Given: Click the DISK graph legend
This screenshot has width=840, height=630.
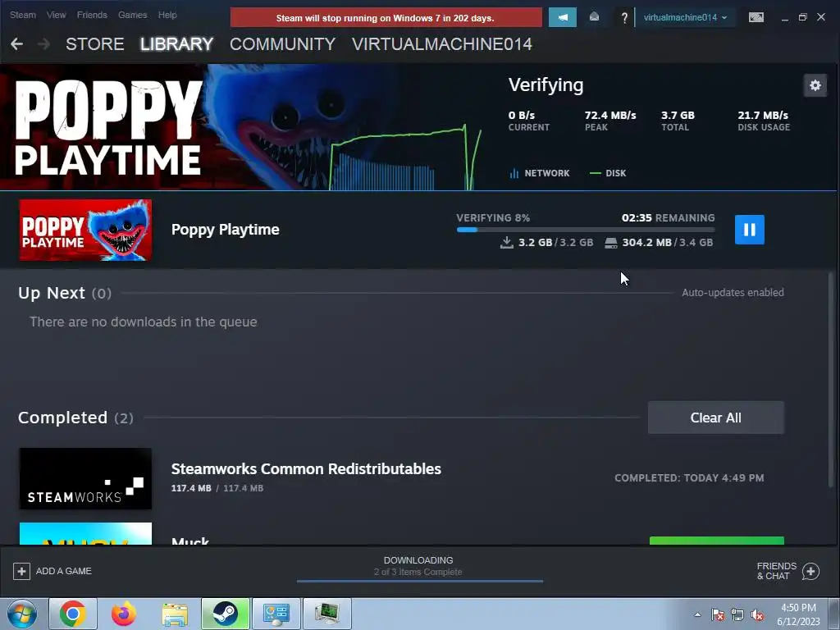Looking at the screenshot, I should click(x=608, y=173).
